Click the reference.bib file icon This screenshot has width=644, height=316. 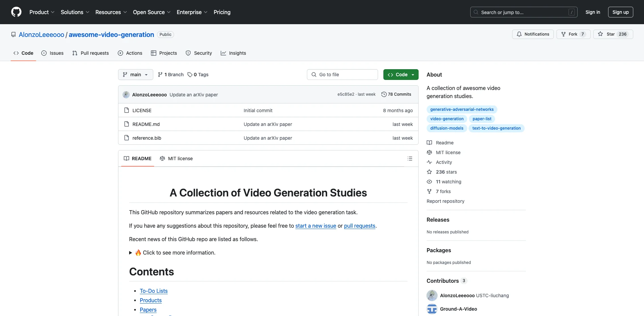(x=126, y=138)
